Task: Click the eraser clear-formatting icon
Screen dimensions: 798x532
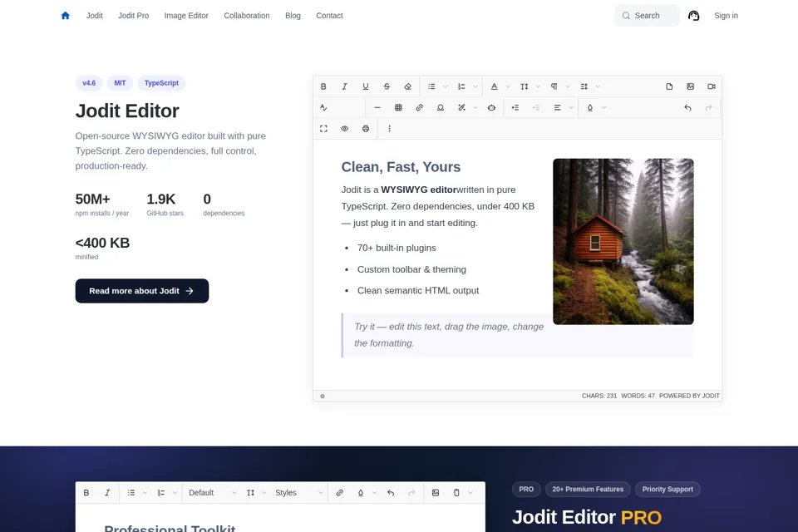Action: click(x=407, y=86)
